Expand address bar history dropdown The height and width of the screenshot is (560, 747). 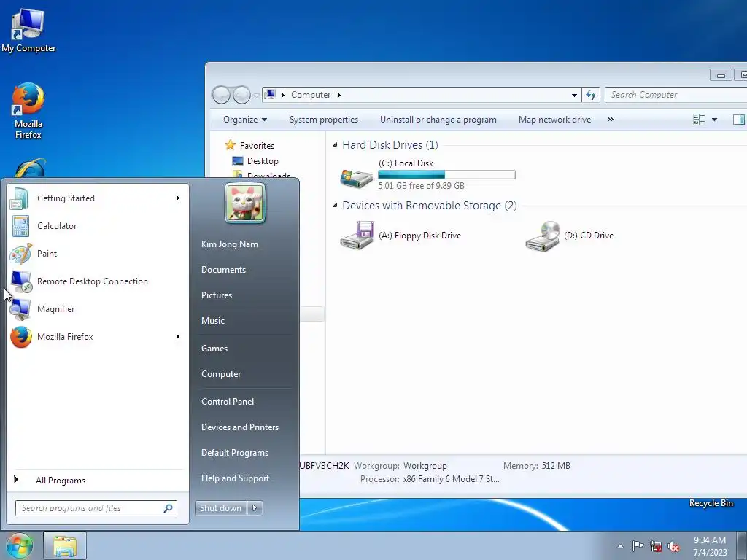[574, 95]
